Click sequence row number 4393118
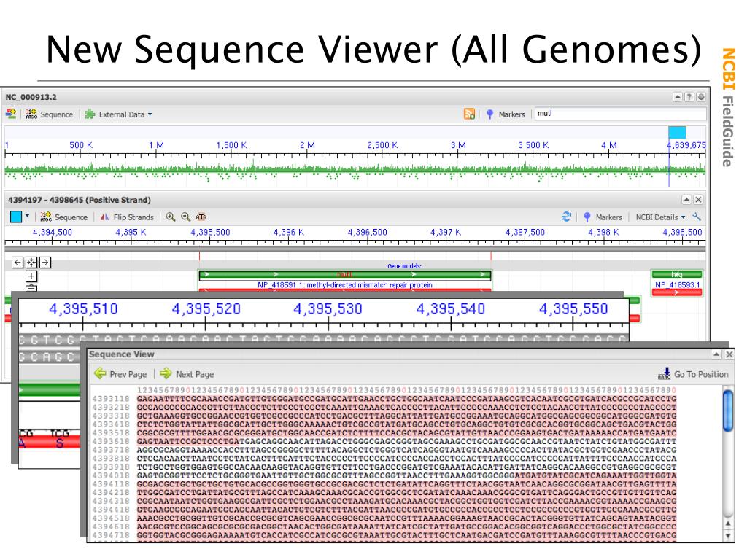This screenshot has height=560, width=747. (111, 399)
